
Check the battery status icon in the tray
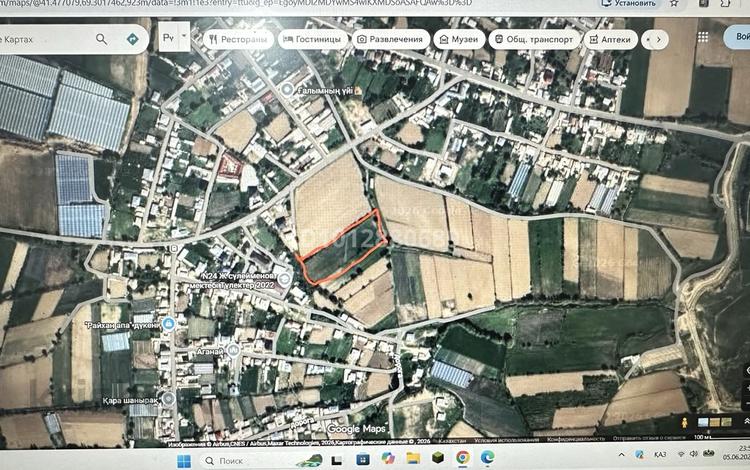tap(709, 453)
